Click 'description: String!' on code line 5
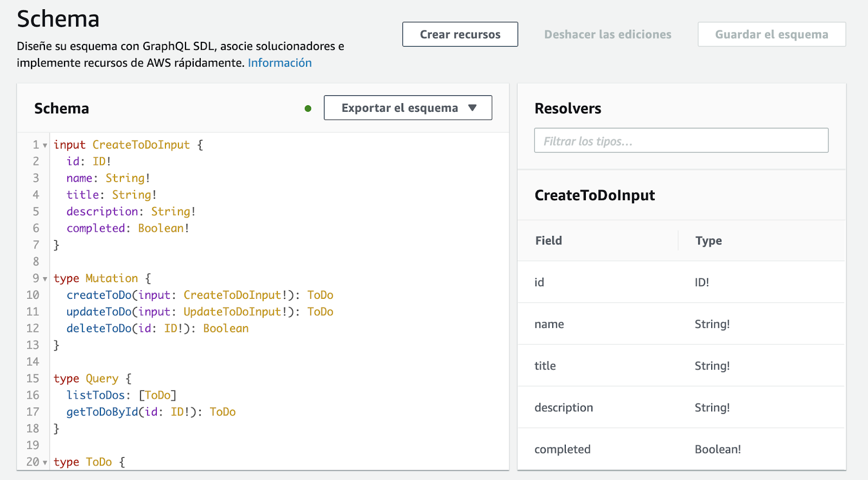 tap(131, 212)
